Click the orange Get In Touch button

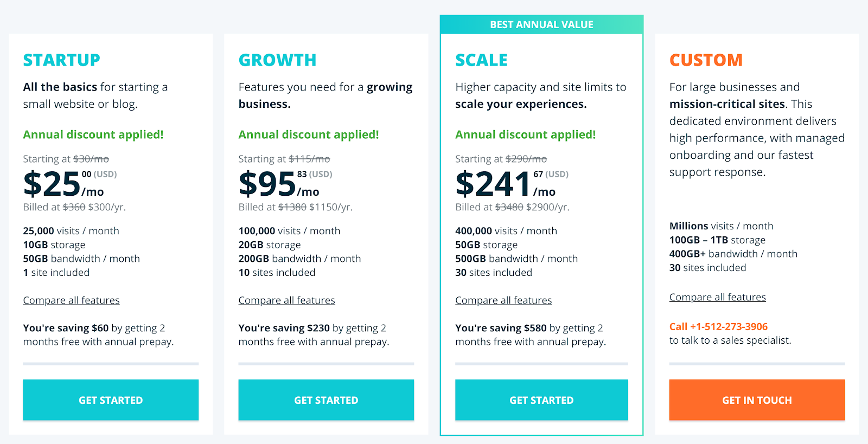coord(757,400)
